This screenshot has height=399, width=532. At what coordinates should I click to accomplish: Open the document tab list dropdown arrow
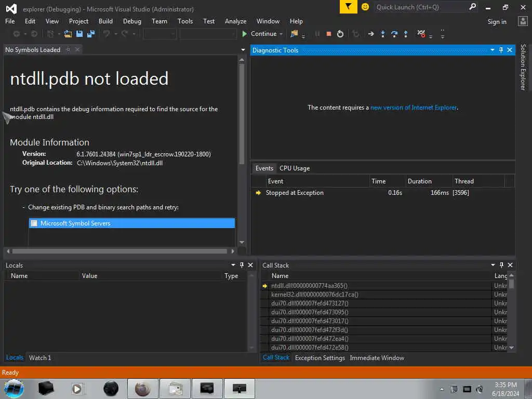click(x=243, y=50)
